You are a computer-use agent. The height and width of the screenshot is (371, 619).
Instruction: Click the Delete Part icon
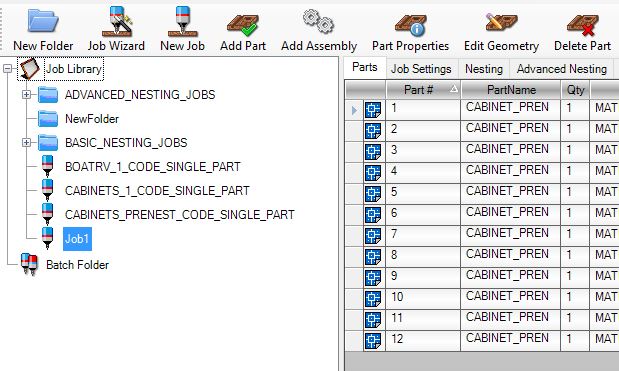pos(582,24)
